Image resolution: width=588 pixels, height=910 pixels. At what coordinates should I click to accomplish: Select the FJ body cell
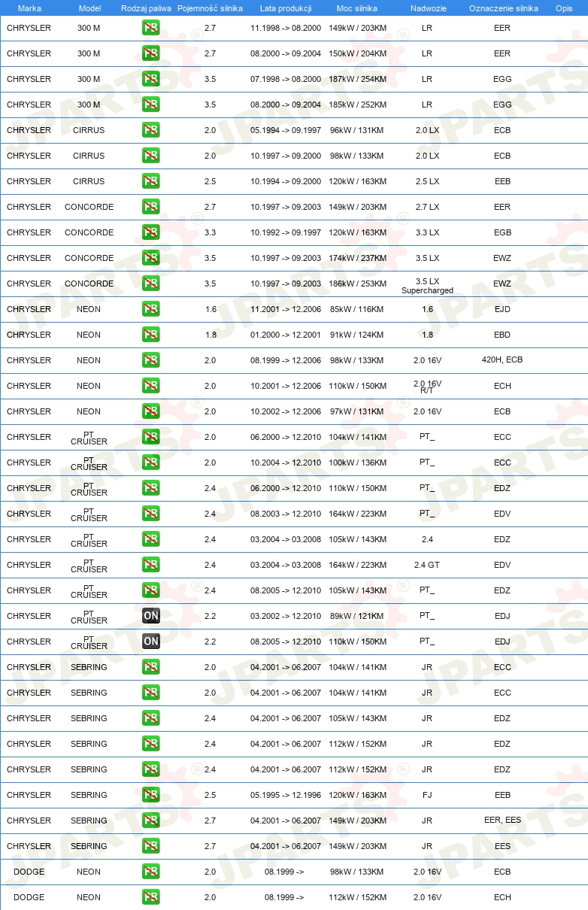click(x=427, y=795)
